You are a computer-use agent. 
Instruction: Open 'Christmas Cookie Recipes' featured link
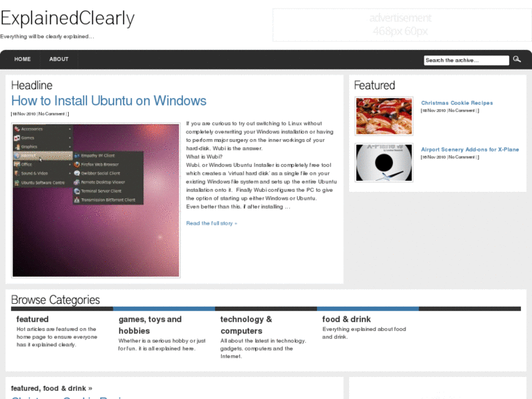(x=457, y=103)
